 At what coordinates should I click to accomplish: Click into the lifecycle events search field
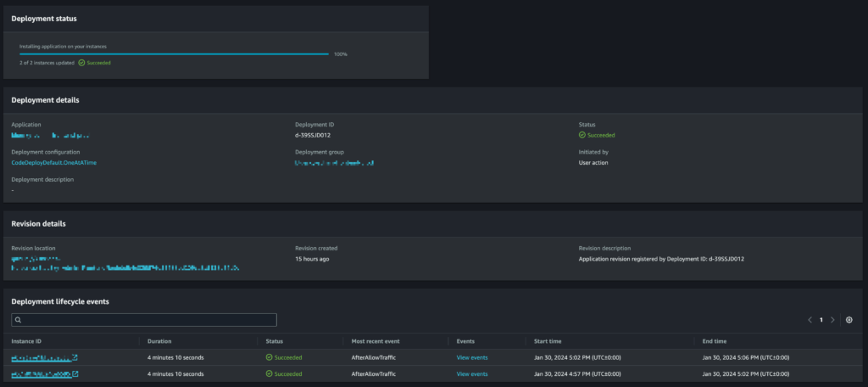144,320
